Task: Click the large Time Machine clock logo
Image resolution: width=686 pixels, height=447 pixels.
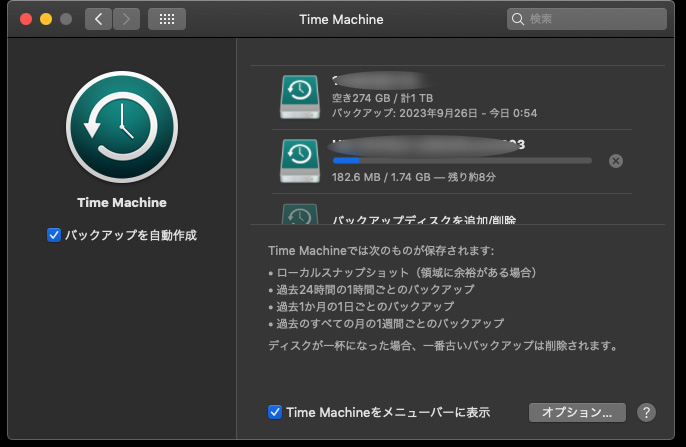Action: (x=122, y=127)
